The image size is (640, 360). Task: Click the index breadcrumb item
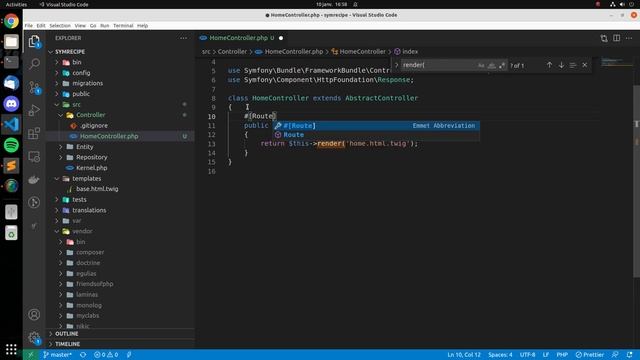[x=406, y=52]
